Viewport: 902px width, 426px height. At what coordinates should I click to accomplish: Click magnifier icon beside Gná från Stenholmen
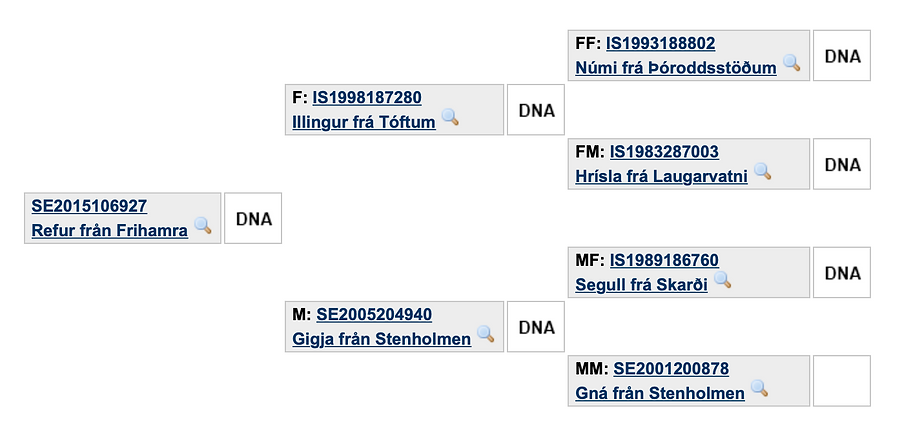click(x=759, y=388)
